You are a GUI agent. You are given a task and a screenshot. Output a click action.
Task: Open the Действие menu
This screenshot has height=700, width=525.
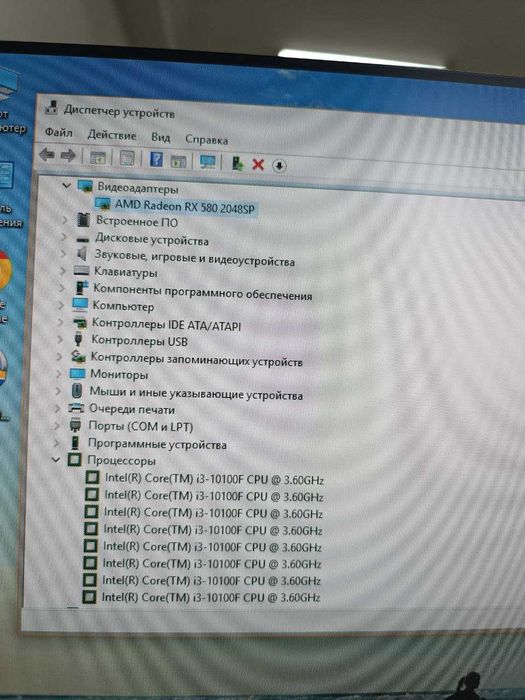pyautogui.click(x=112, y=134)
